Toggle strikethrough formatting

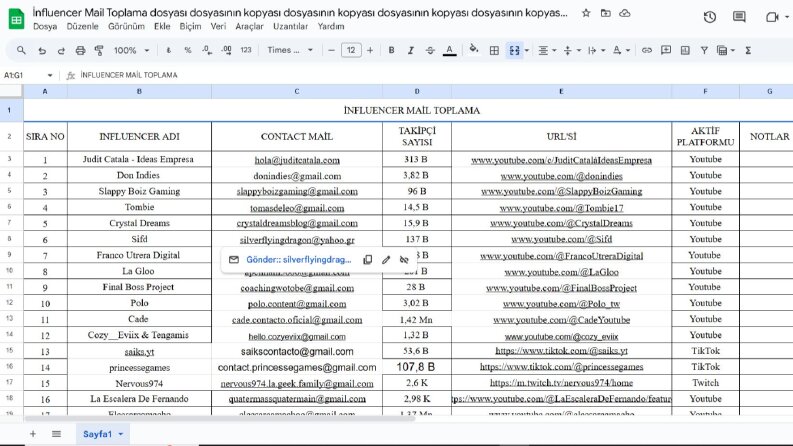tap(430, 50)
